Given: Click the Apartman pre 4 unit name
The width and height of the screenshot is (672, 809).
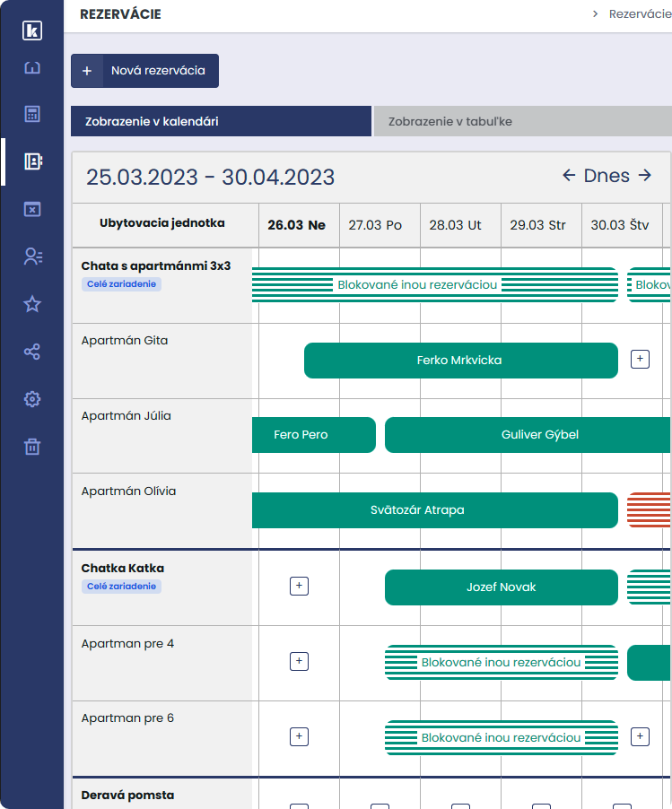Looking at the screenshot, I should click(x=127, y=644).
